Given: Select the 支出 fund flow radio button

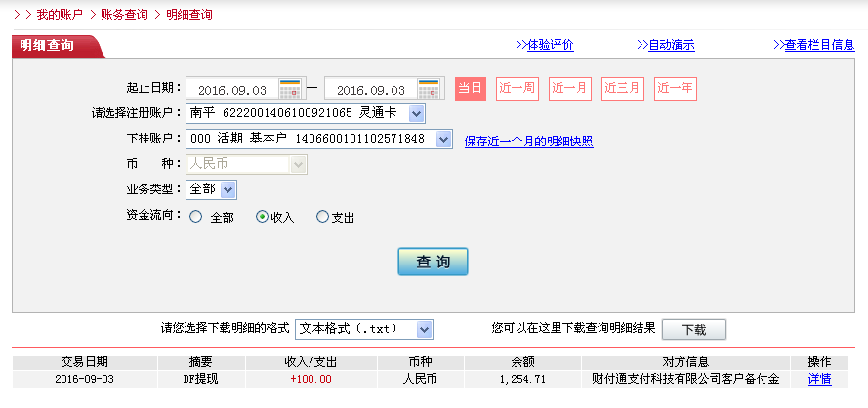Looking at the screenshot, I should 323,217.
